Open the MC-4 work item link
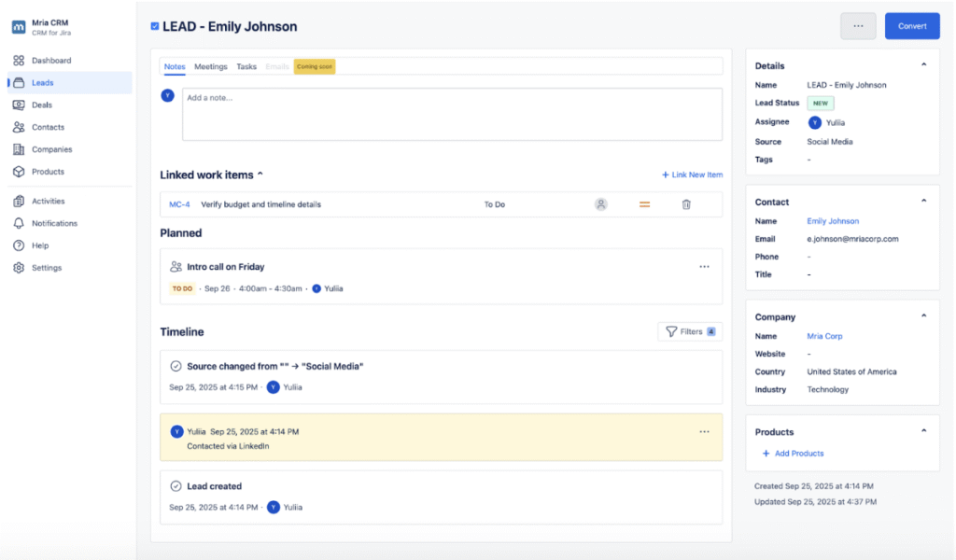 click(179, 204)
